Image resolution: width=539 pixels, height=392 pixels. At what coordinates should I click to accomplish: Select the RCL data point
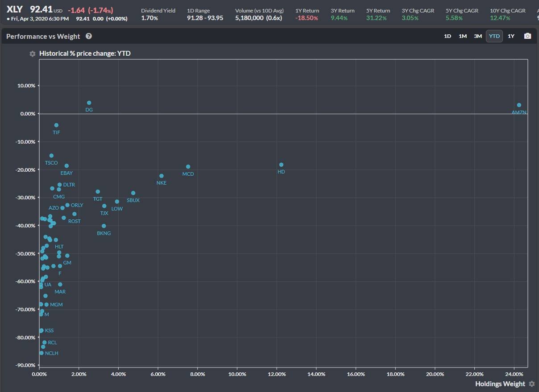click(x=44, y=342)
